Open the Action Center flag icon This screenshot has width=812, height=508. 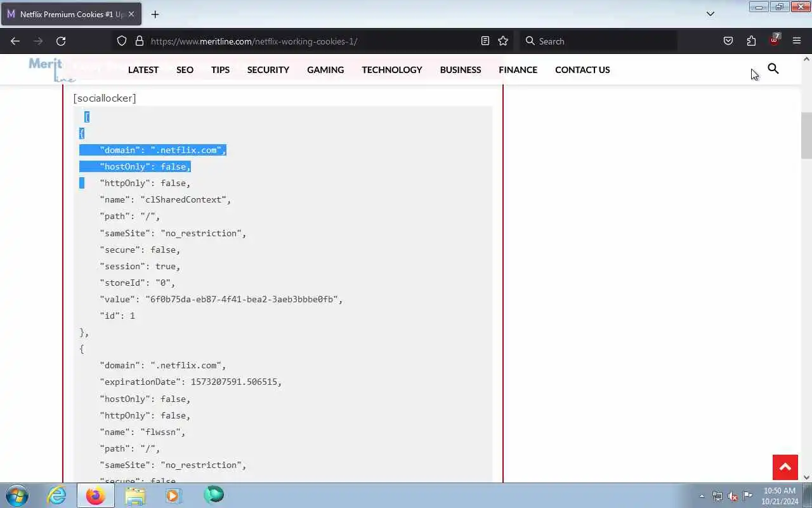point(748,496)
